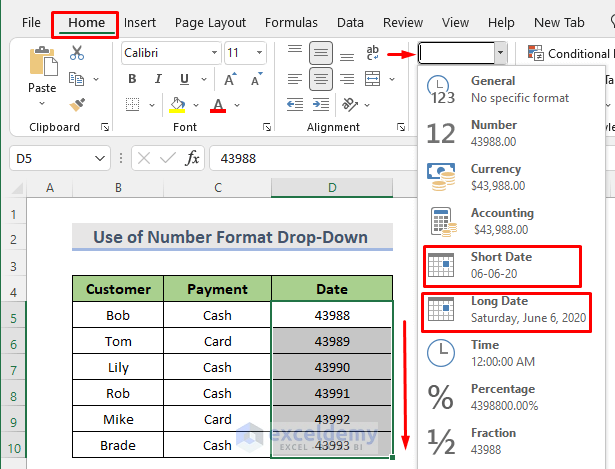615x469 pixels.
Task: Choose Short Date format option
Action: [x=502, y=266]
